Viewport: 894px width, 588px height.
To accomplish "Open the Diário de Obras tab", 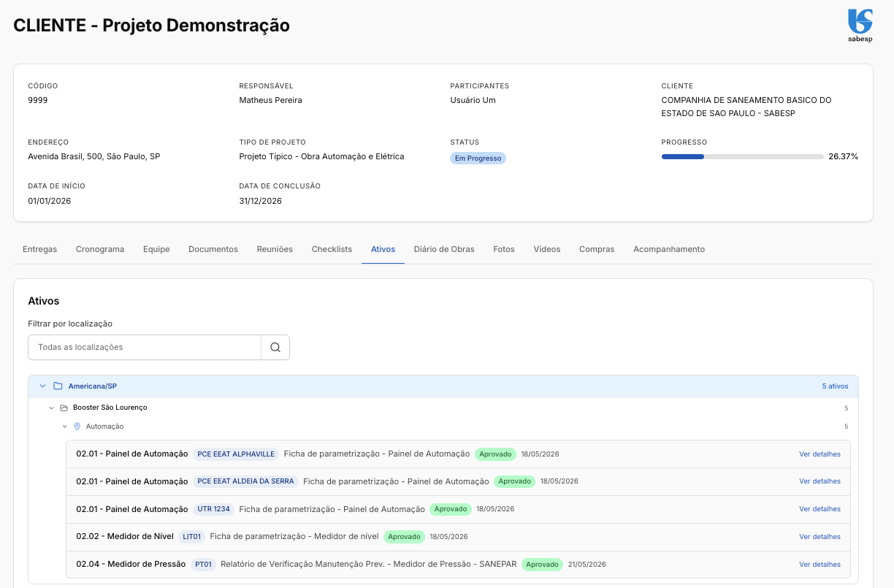I will pos(444,249).
